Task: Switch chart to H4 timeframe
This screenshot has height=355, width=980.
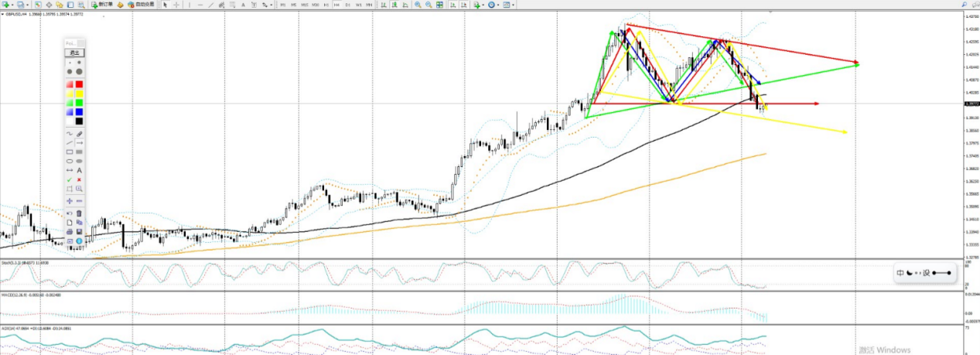Action: [337, 5]
